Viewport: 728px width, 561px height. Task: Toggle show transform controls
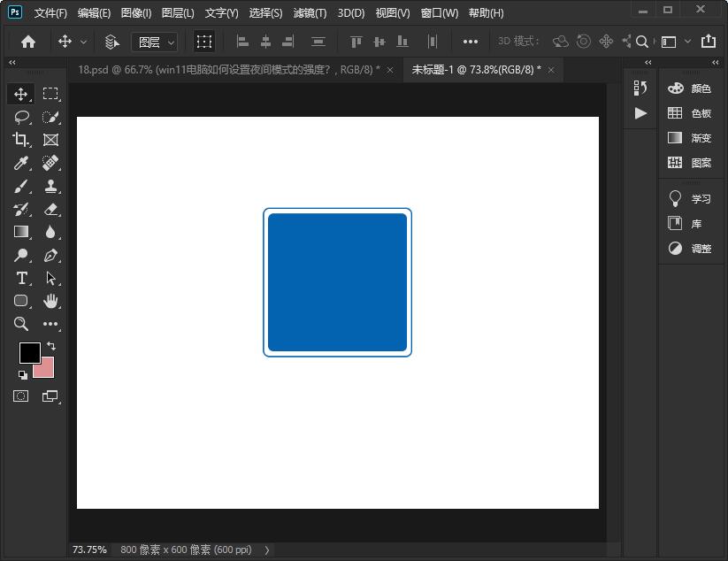click(x=204, y=42)
